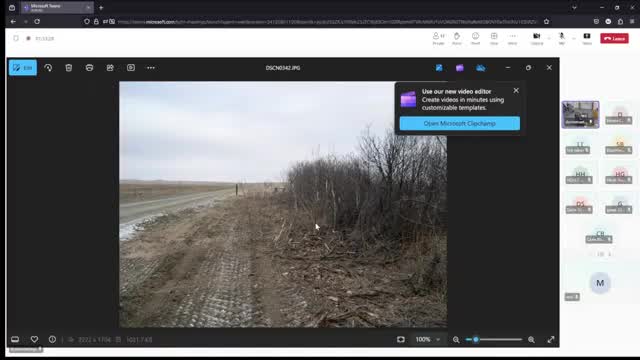Enter full screen with the expand arrows icon
This screenshot has height=360, width=640.
click(551, 339)
